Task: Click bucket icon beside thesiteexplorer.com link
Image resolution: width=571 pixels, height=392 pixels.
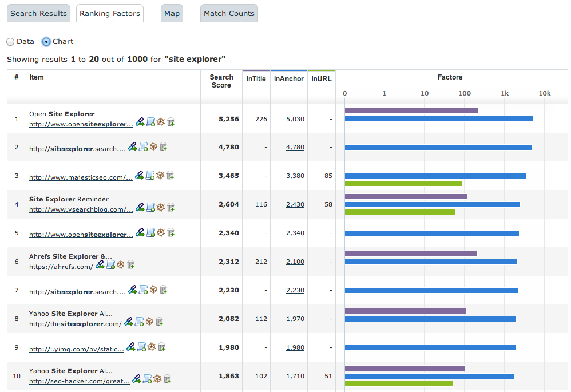Action: click(160, 322)
